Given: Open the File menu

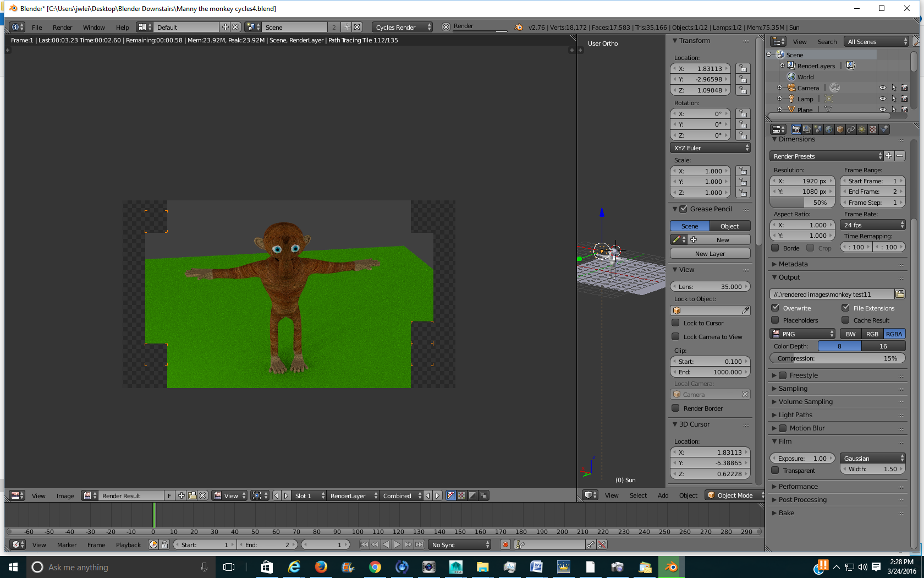Looking at the screenshot, I should [37, 28].
